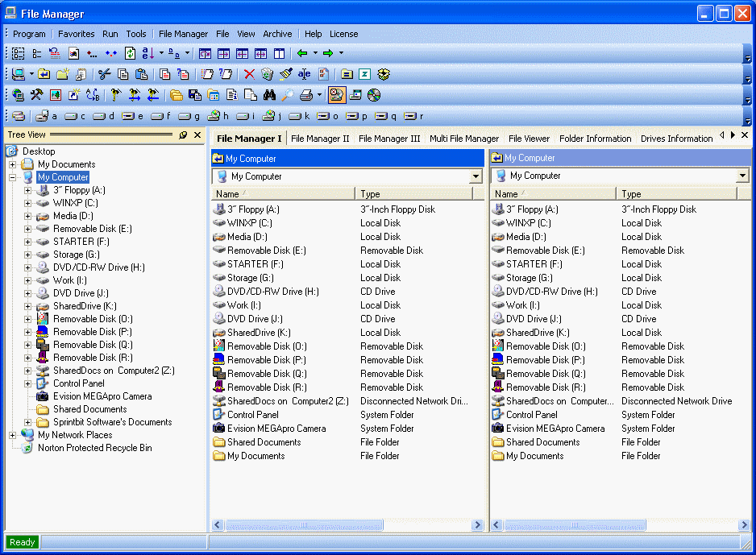Click the green Forward arrow in toolbar
The height and width of the screenshot is (555, 756).
(328, 54)
